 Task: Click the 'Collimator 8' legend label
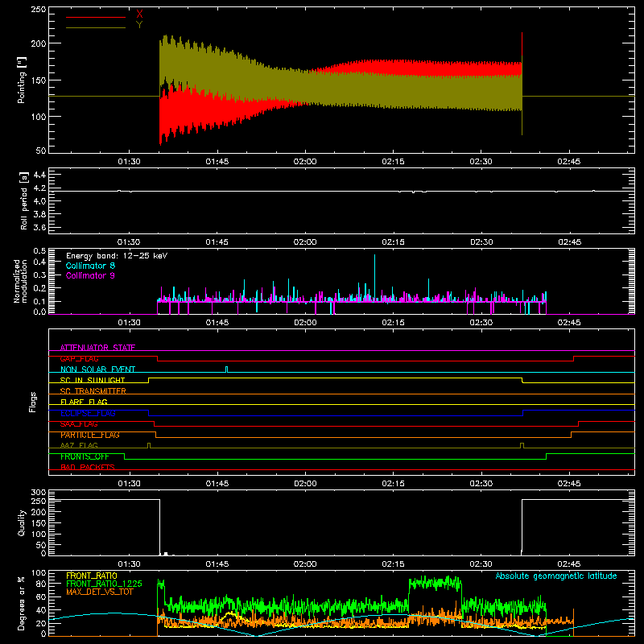[90, 266]
